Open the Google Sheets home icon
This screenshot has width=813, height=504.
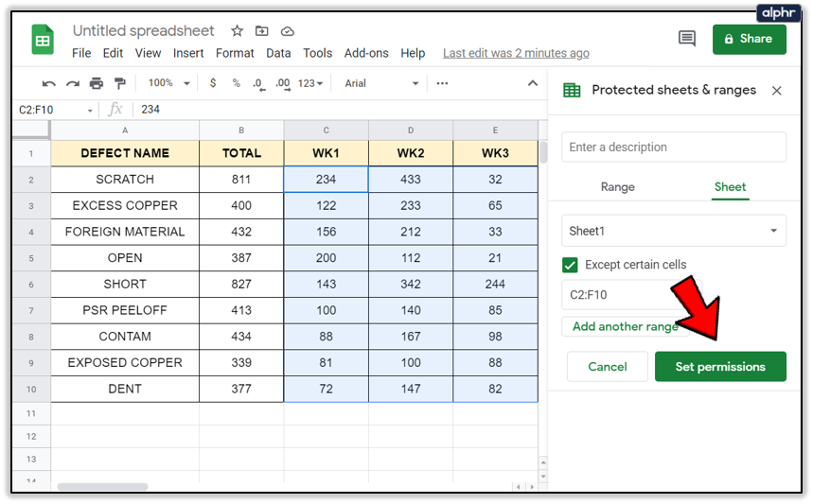click(43, 40)
